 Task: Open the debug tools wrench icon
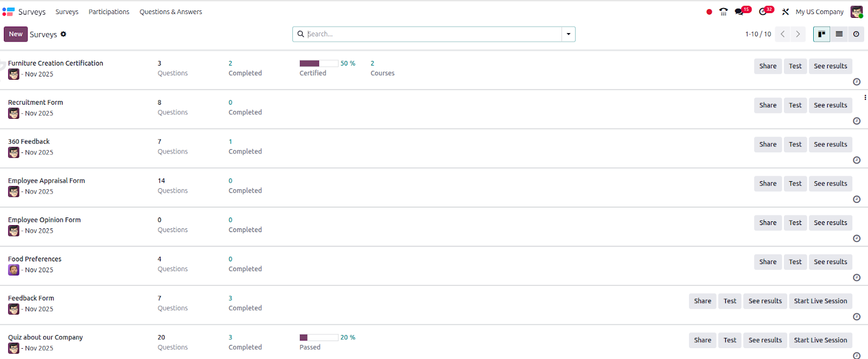click(785, 12)
